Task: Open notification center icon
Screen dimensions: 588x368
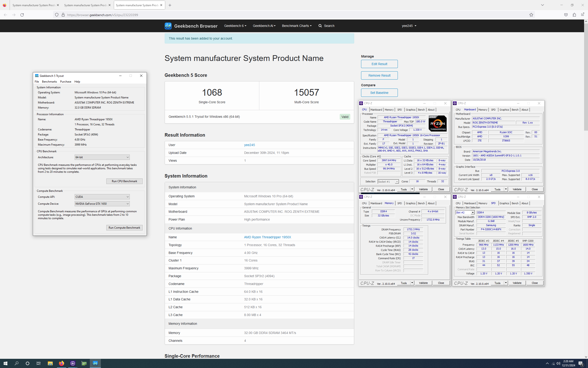Action: (581, 364)
